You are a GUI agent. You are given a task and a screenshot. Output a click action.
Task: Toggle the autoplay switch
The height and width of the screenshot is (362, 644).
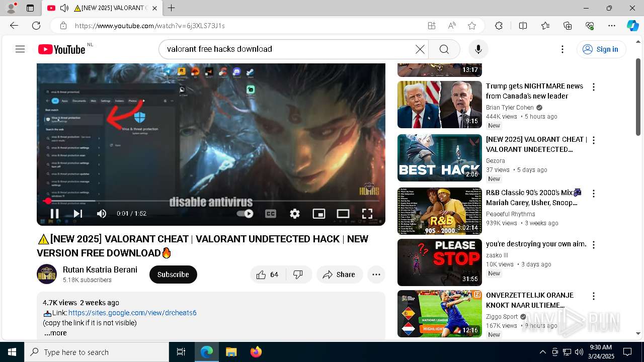(245, 214)
